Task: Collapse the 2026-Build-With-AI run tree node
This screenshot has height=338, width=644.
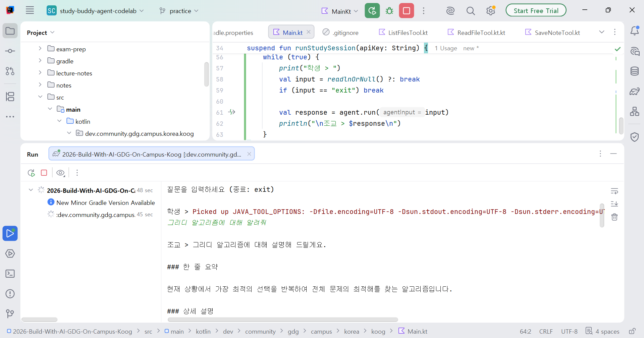Action: tap(31, 190)
